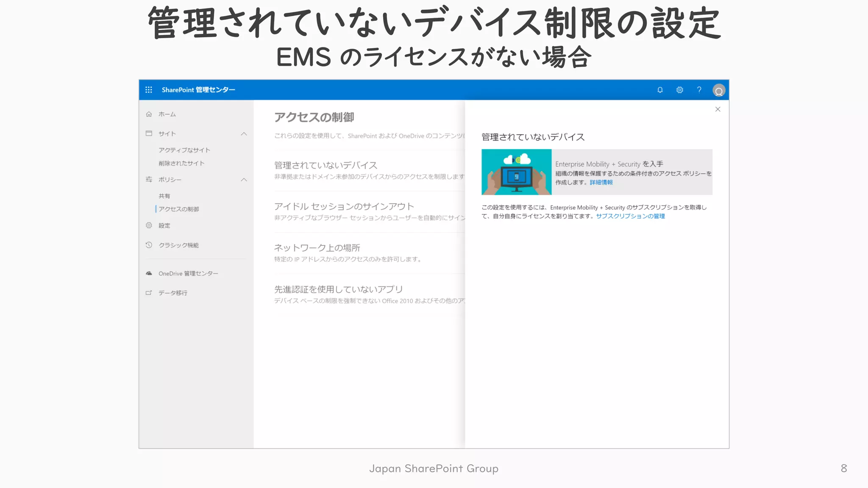Click the EMS promotional illustration

point(516,172)
